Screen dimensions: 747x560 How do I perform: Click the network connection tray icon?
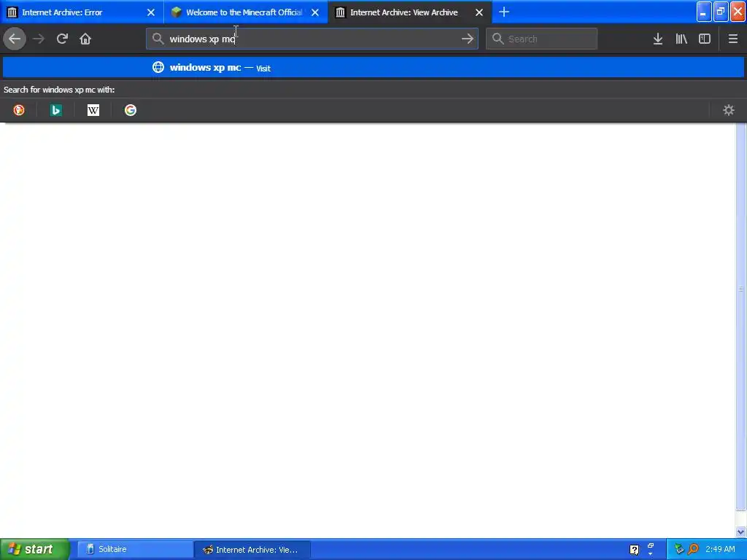coord(679,550)
